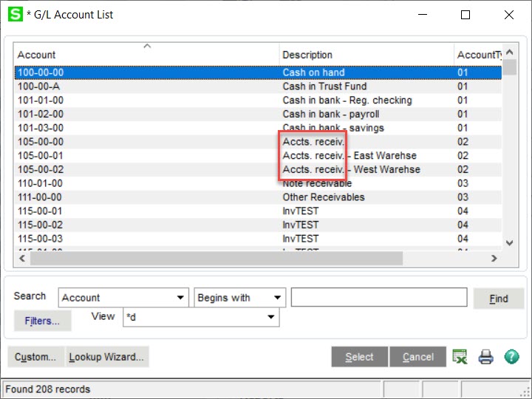The image size is (532, 399).
Task: Minimize the G/L Account List window
Action: click(423, 15)
